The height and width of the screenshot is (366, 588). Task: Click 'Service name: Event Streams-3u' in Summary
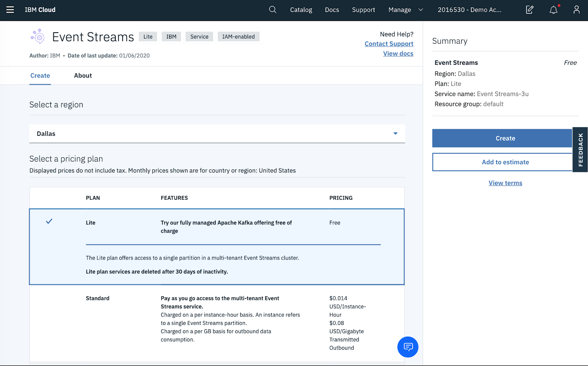(x=481, y=94)
